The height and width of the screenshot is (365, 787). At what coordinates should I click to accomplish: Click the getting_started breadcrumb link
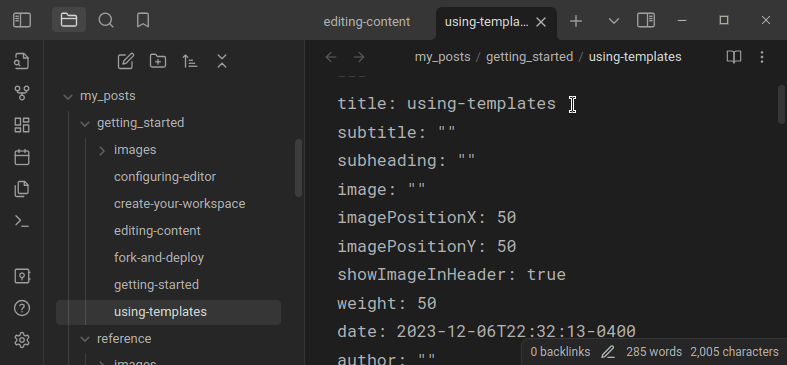tap(530, 57)
